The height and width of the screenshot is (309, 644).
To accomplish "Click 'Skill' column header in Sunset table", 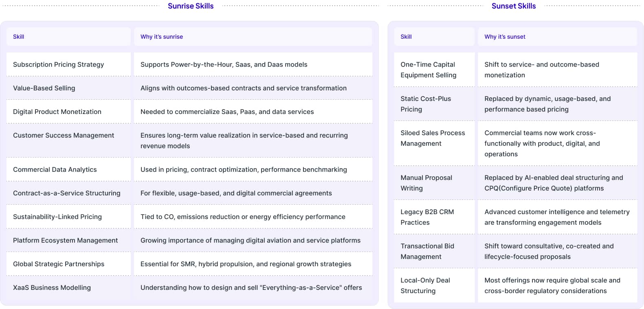I will (434, 37).
